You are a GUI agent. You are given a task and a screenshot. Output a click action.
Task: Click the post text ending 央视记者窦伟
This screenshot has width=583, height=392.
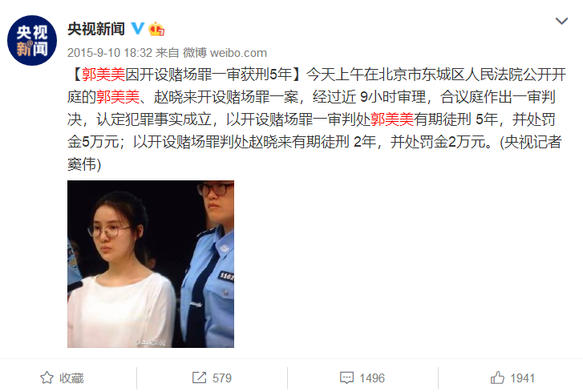(x=317, y=119)
